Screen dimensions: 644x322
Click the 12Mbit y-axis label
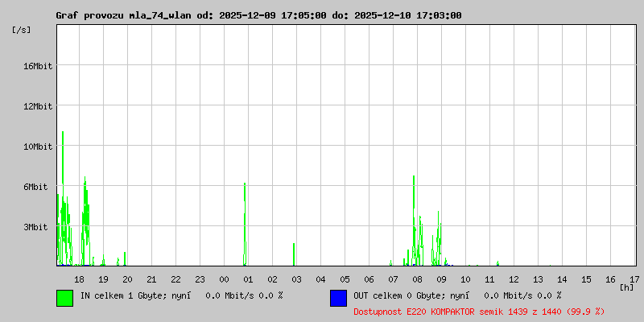(x=39, y=106)
